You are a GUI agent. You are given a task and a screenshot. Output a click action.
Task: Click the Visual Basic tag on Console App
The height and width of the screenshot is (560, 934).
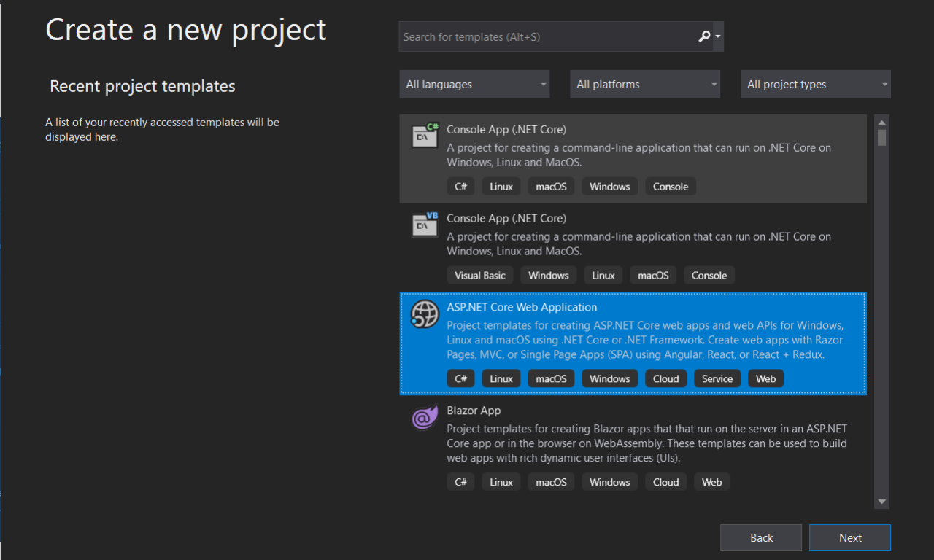pos(479,275)
